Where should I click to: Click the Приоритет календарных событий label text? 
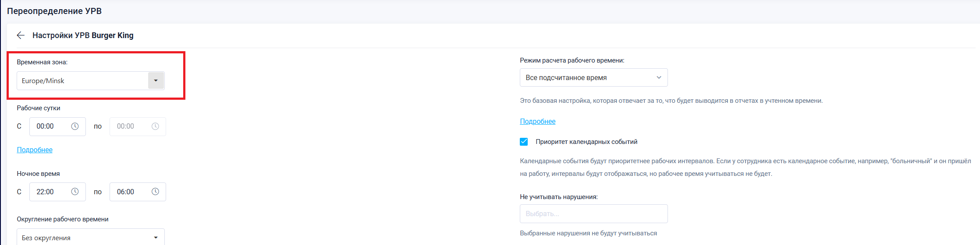tap(586, 142)
